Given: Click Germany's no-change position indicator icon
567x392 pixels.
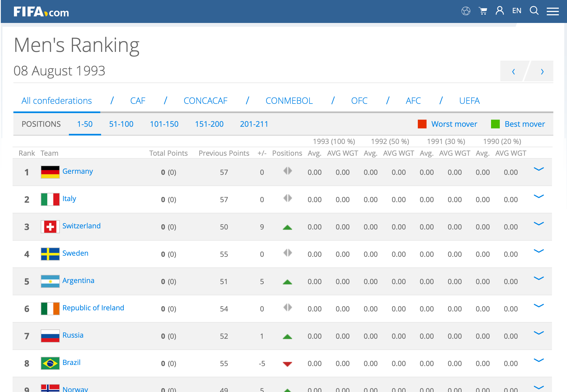Looking at the screenshot, I should 287,171.
